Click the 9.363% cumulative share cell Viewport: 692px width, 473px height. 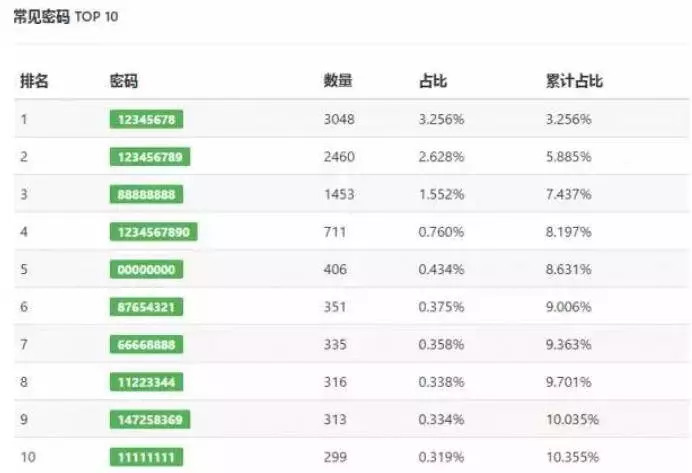coord(568,344)
